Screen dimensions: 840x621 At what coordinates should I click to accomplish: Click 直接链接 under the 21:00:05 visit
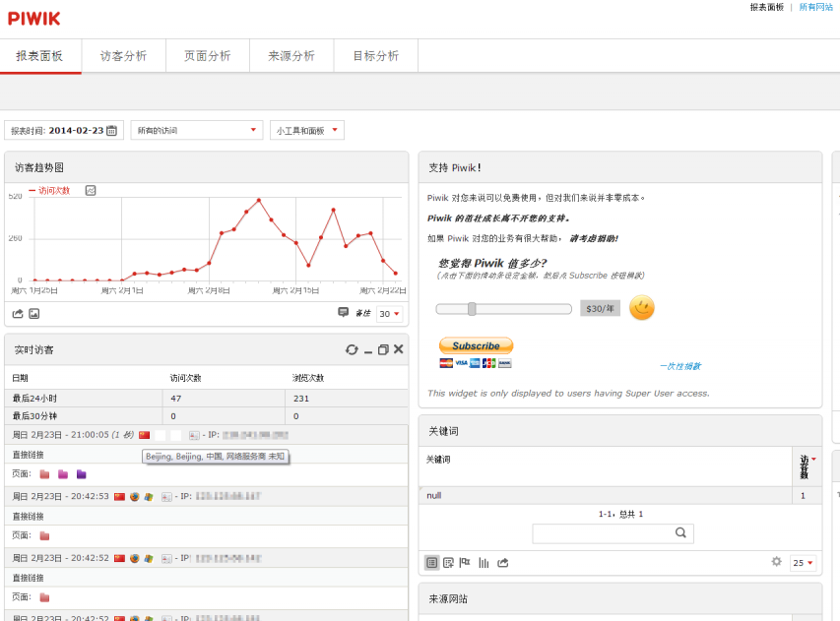tap(28, 455)
